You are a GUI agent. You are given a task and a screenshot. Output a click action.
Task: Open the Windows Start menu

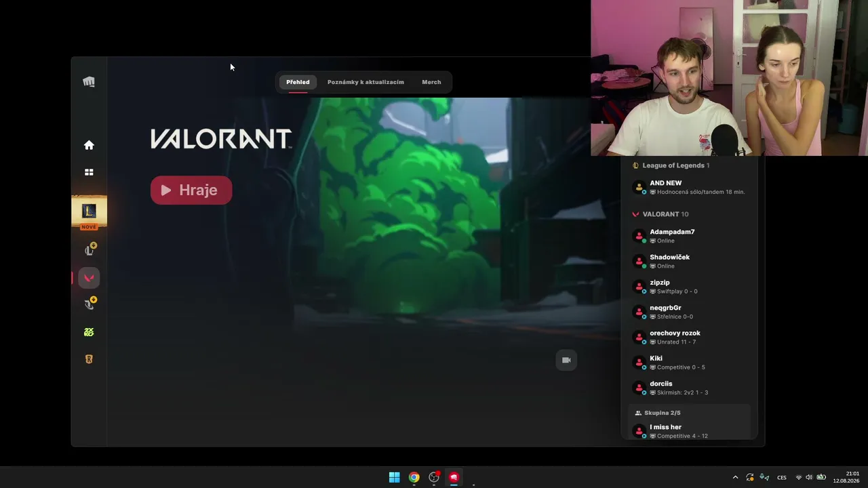[394, 477]
